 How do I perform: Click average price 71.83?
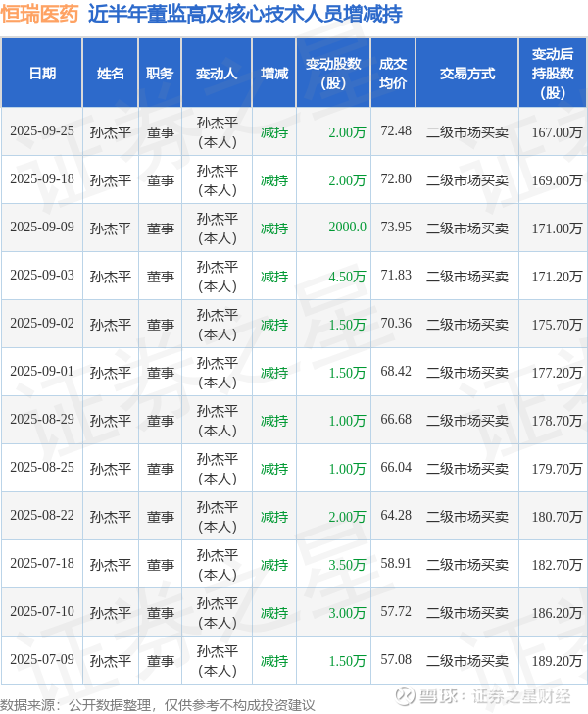click(x=396, y=275)
